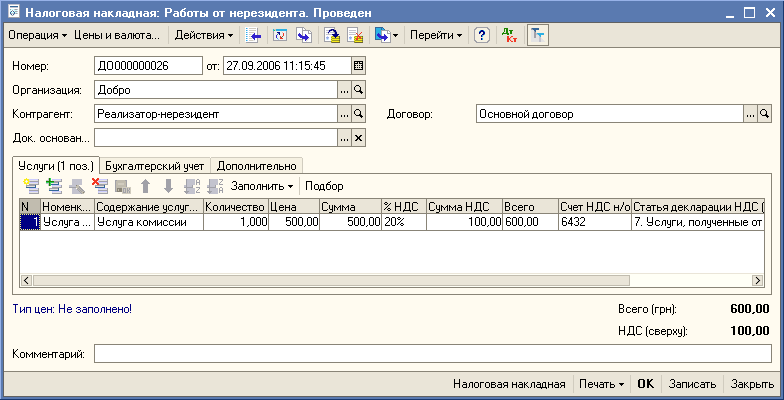Click the Записать button
This screenshot has height=400, width=784.
coord(692,384)
